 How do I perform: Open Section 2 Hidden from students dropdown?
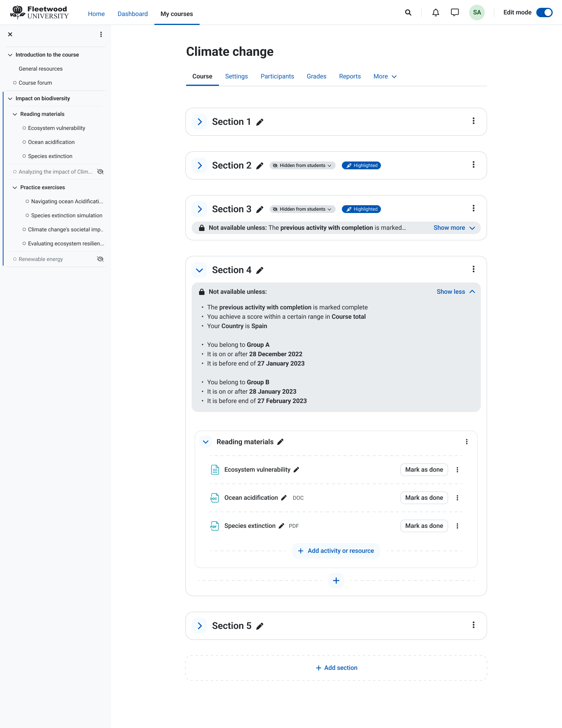click(302, 165)
